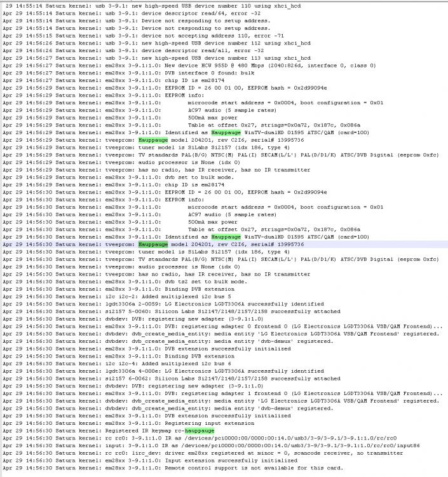Select 'device not accepting address 110, error -71' line

point(143,36)
